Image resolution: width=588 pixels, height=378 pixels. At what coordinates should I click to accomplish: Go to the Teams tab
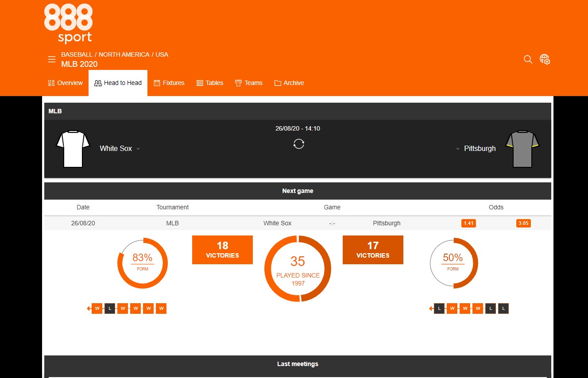249,83
